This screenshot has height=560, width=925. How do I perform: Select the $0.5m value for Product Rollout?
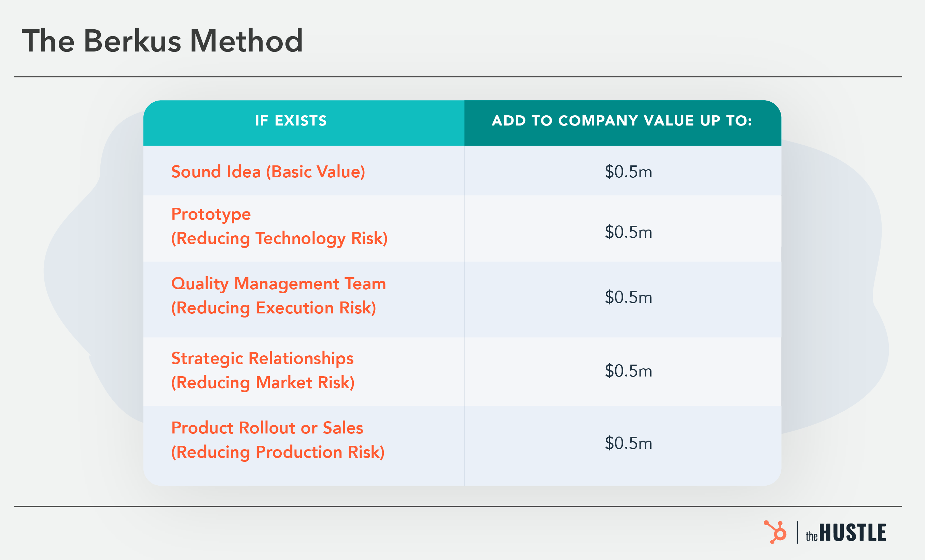click(628, 443)
